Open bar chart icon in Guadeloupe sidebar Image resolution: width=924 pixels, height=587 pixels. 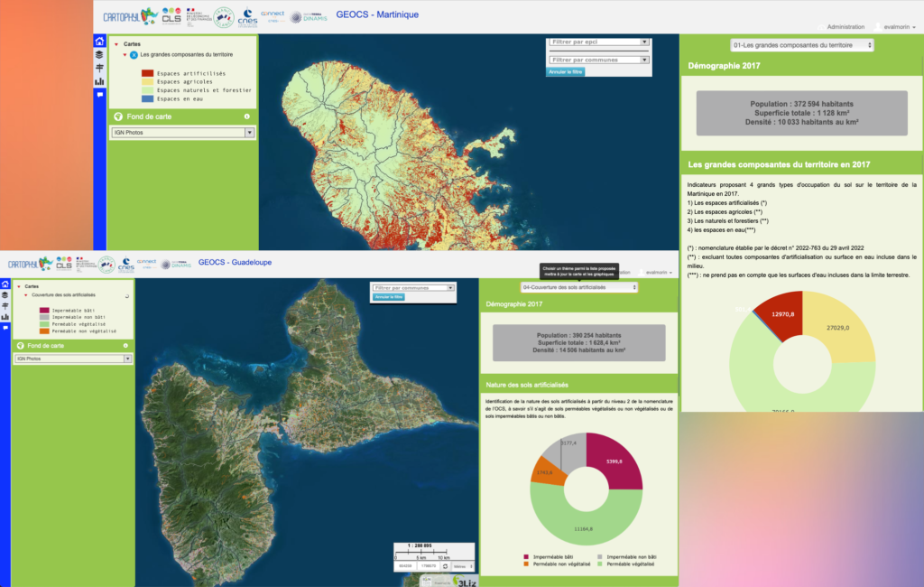coord(5,317)
